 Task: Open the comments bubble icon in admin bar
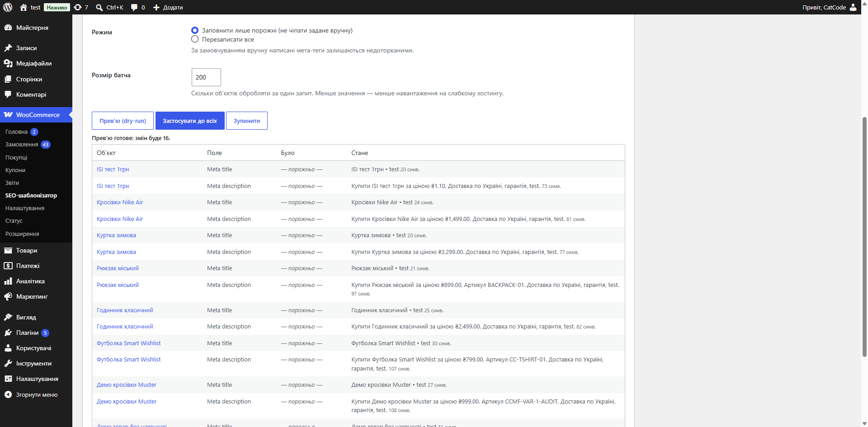(134, 7)
